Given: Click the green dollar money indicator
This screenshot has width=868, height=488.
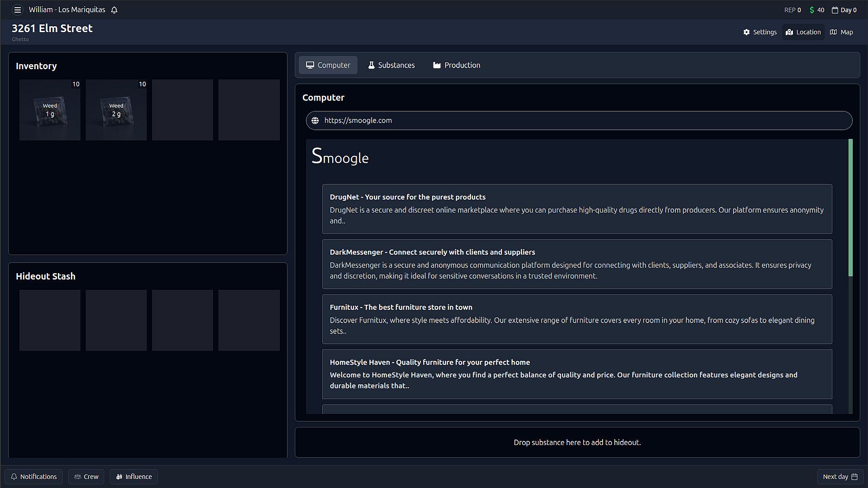Looking at the screenshot, I should pyautogui.click(x=816, y=10).
